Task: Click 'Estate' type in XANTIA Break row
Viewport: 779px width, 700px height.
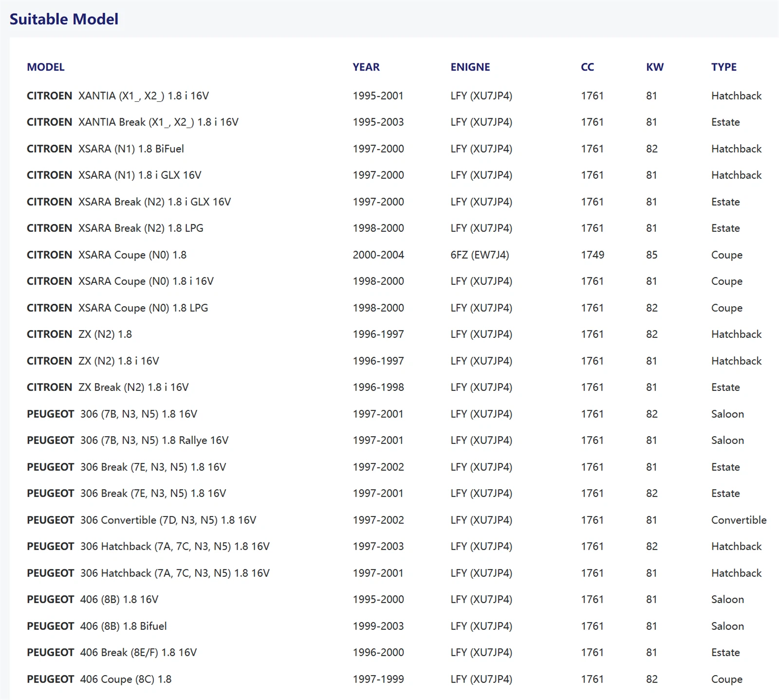Action: point(725,122)
